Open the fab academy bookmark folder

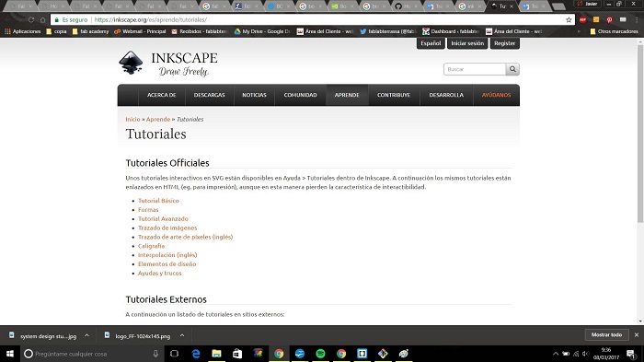pos(90,31)
